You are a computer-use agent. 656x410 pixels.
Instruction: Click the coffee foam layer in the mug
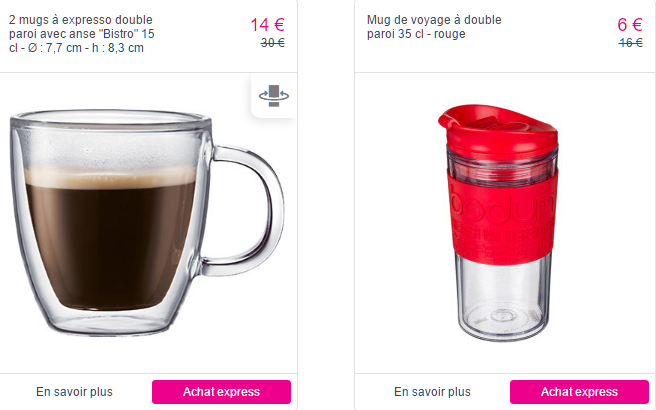pos(110,177)
